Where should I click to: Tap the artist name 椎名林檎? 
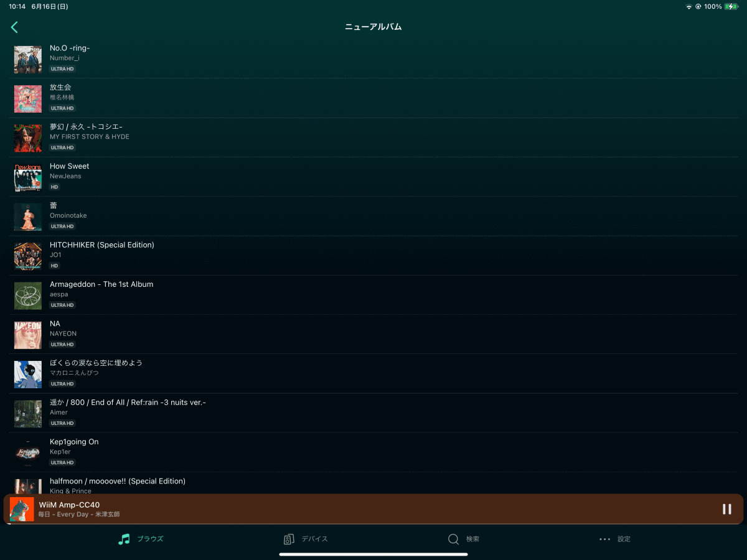(62, 97)
